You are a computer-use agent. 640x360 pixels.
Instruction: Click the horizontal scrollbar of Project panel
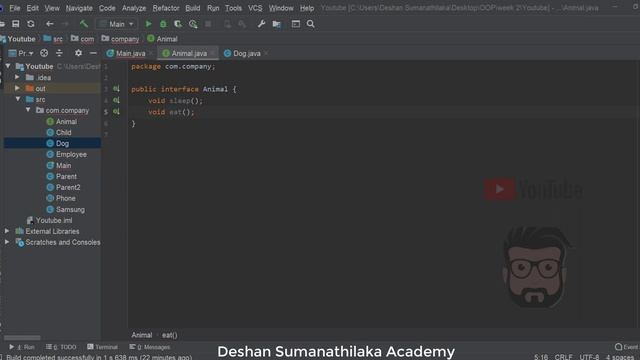click(22, 338)
